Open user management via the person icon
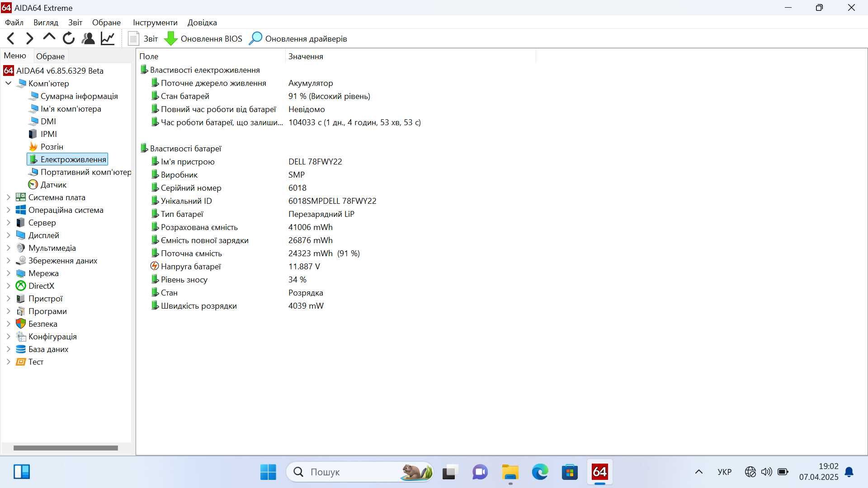 point(88,39)
